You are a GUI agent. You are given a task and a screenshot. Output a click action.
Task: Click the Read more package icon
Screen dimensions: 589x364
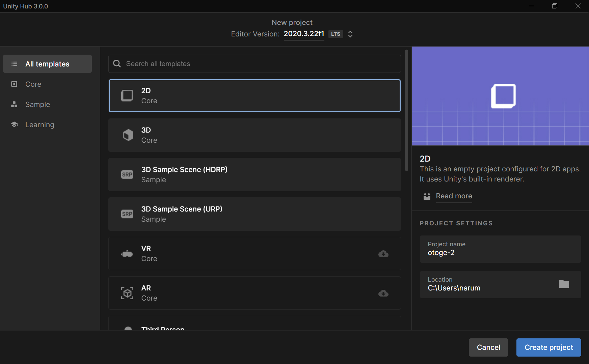pyautogui.click(x=427, y=196)
